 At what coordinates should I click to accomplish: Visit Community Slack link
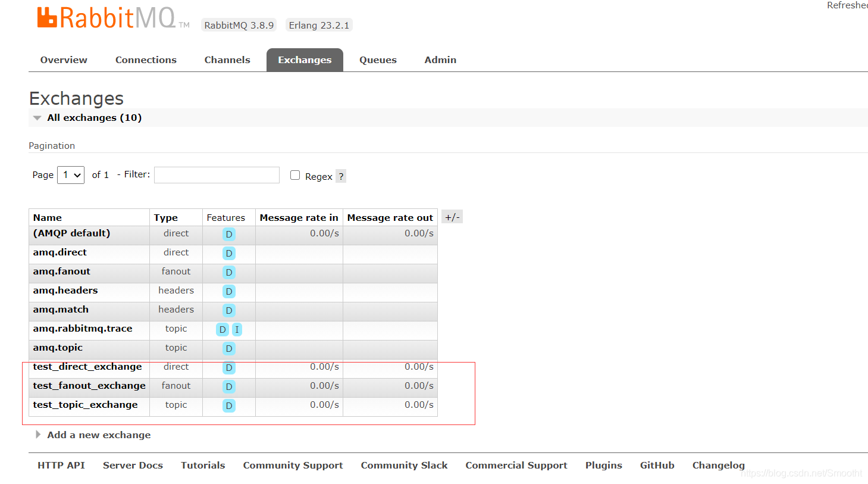404,466
